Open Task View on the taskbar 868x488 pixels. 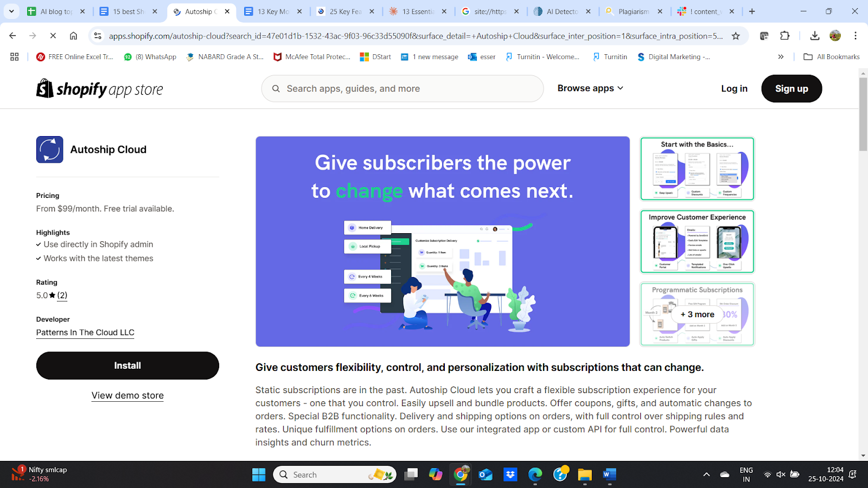coord(411,474)
